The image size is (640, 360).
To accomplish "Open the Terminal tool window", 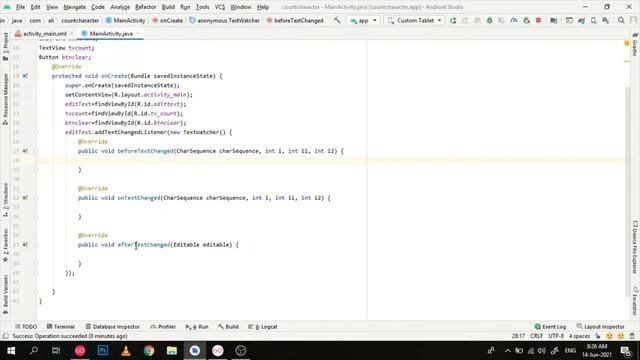I will pyautogui.click(x=60, y=327).
